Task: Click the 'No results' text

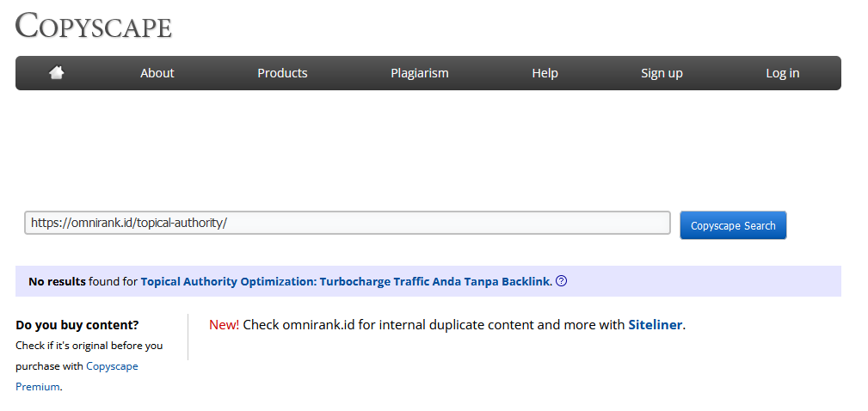Action: click(57, 281)
